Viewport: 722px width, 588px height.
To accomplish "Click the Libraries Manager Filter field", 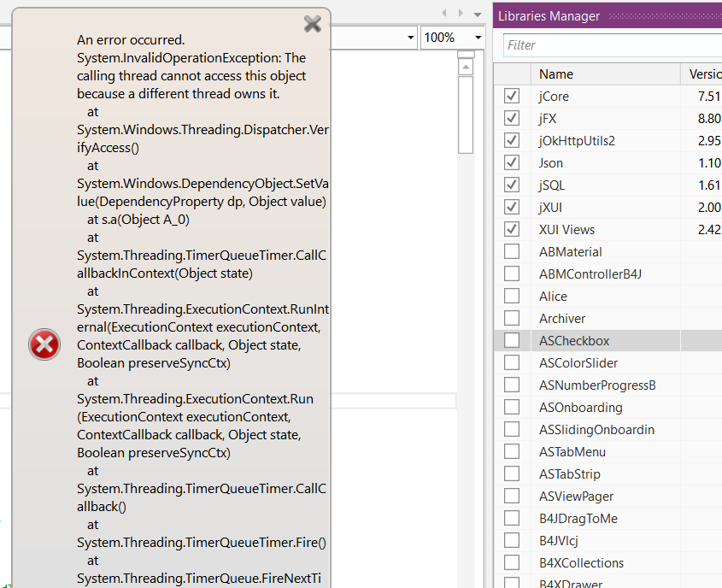I will (613, 45).
